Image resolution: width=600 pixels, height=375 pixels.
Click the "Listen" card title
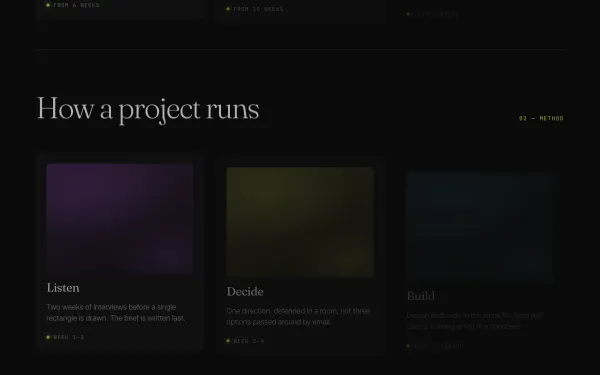click(x=63, y=288)
